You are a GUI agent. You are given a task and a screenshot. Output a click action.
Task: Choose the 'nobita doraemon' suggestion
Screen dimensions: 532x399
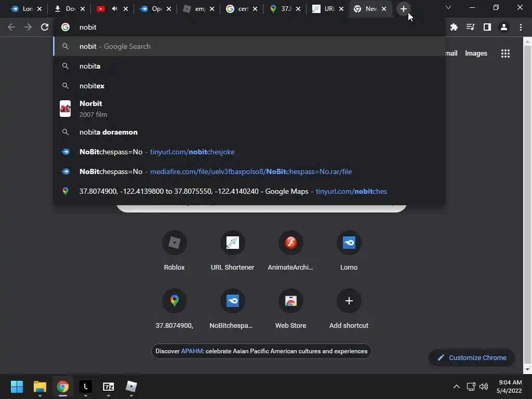249,132
